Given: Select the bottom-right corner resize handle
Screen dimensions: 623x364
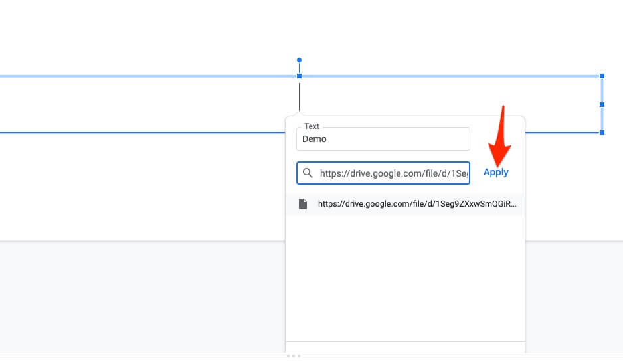Looking at the screenshot, I should click(x=602, y=132).
